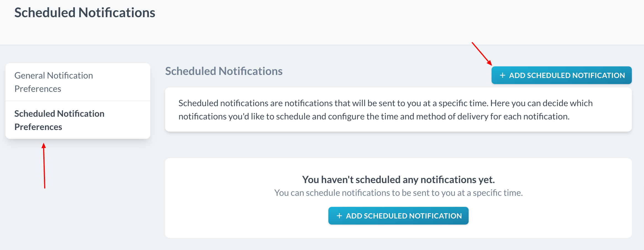Image resolution: width=644 pixels, height=250 pixels.
Task: Click "General Notification" text in left panel
Action: click(x=54, y=75)
